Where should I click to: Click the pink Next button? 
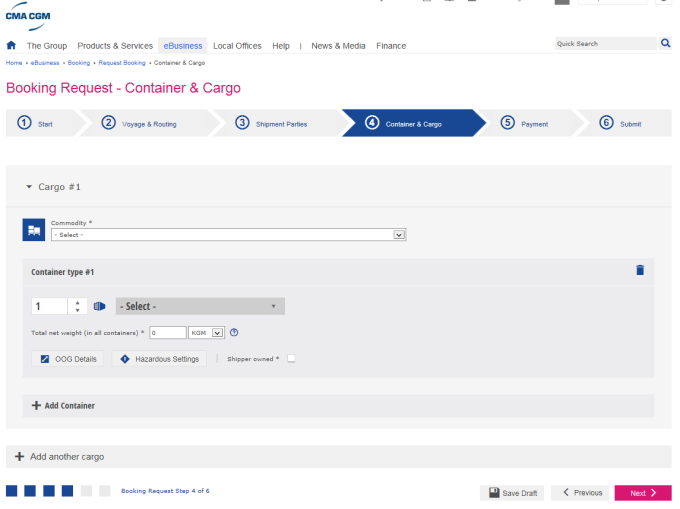point(643,493)
